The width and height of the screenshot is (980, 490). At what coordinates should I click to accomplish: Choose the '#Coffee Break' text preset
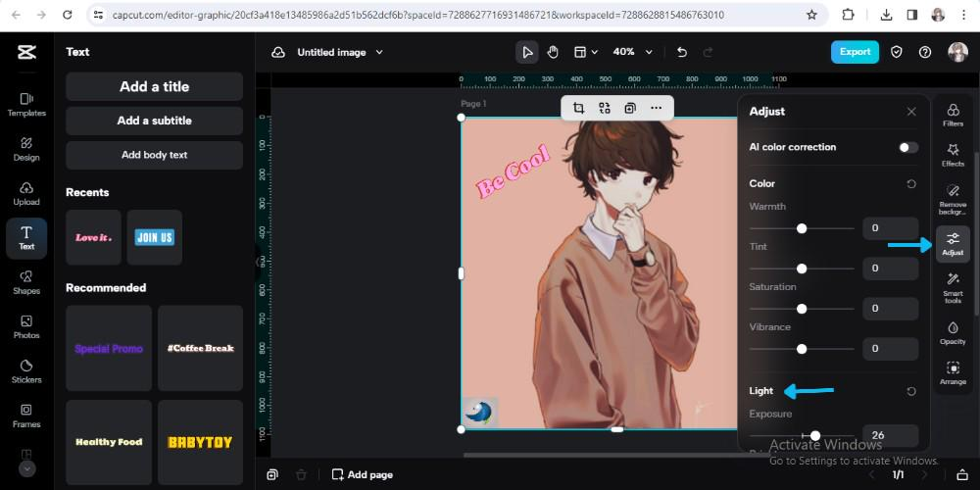pos(200,348)
